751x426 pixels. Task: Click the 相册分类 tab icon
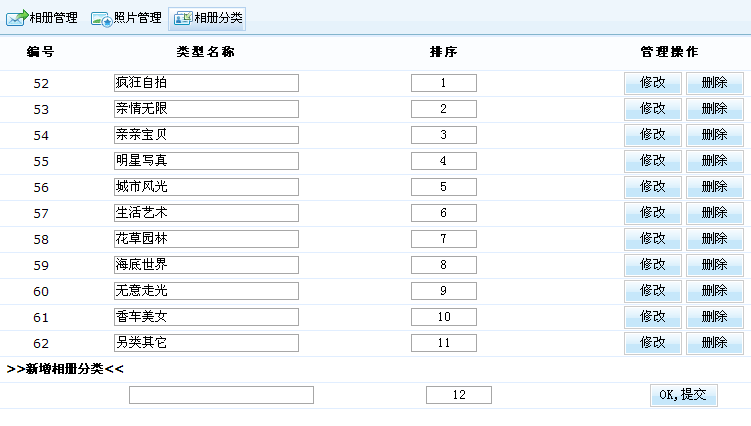182,19
